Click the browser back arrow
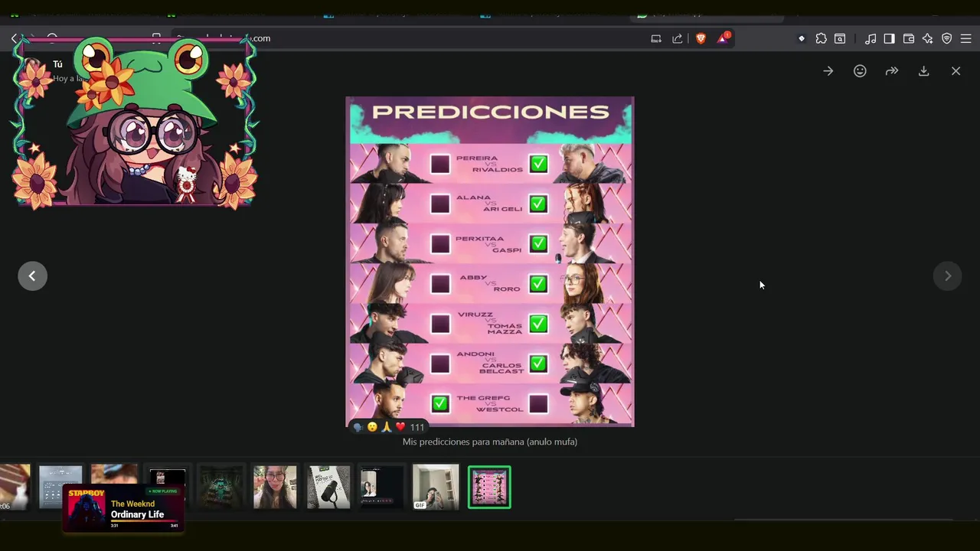Screen dimensions: 980x551 pyautogui.click(x=15, y=38)
